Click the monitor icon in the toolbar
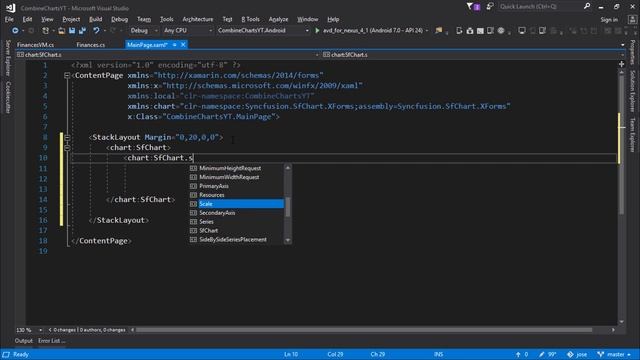640x360 pixels. 522,31
